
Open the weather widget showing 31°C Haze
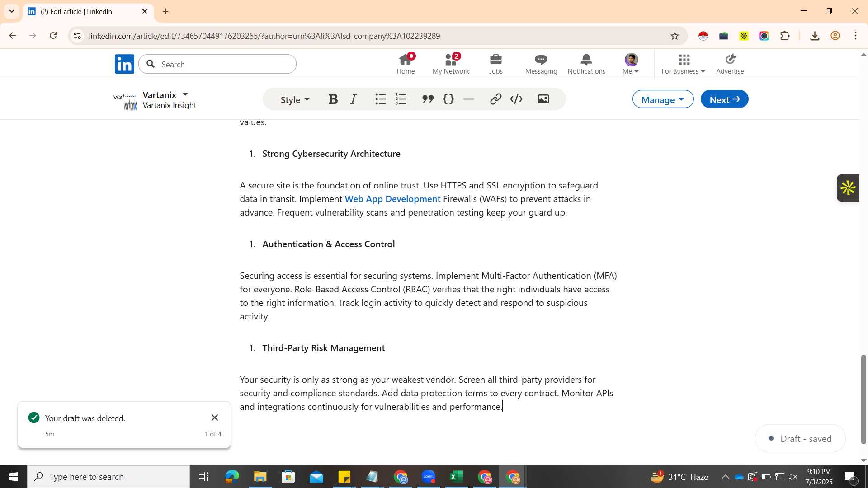click(679, 477)
